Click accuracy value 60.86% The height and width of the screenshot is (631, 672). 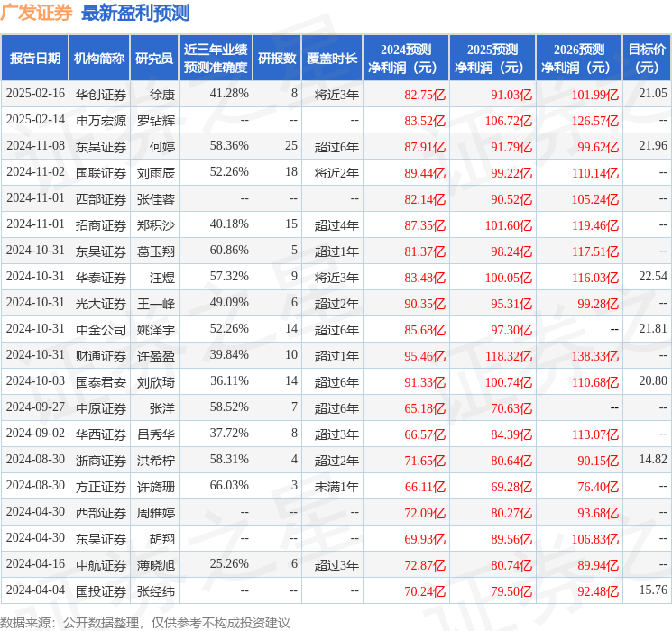229,251
